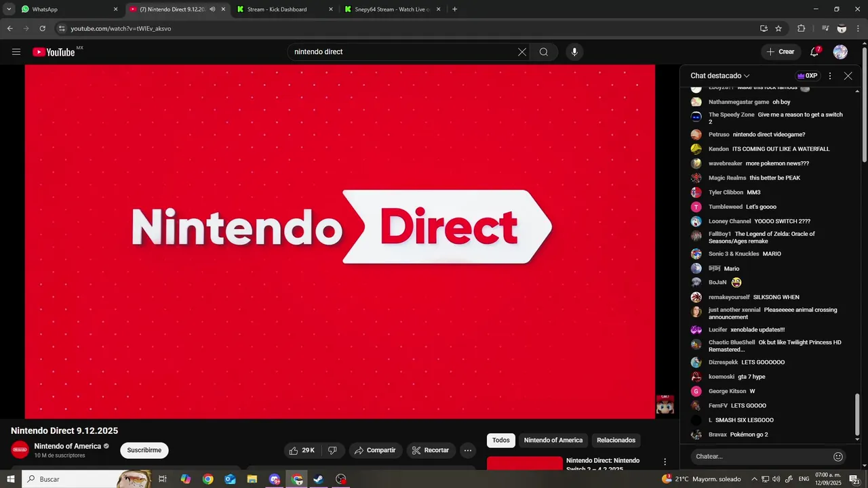This screenshot has width=868, height=488.
Task: Reload the current page
Action: (42, 28)
